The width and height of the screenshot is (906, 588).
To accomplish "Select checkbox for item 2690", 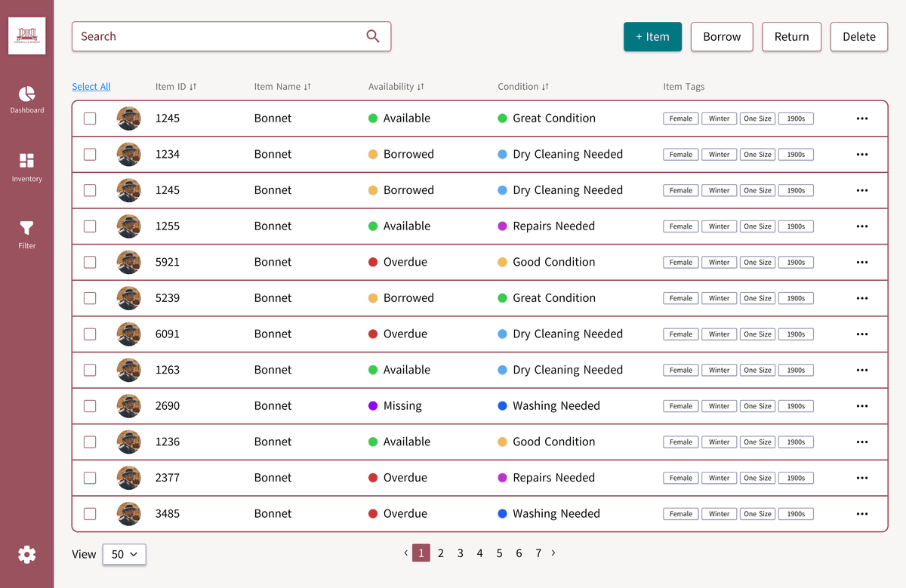I will point(90,406).
